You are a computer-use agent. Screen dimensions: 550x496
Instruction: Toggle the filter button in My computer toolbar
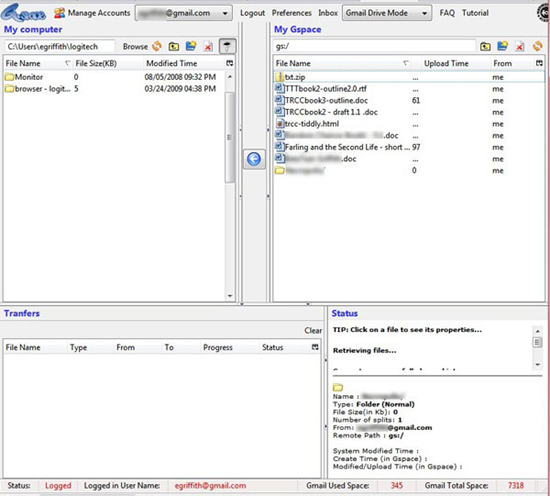click(x=227, y=46)
